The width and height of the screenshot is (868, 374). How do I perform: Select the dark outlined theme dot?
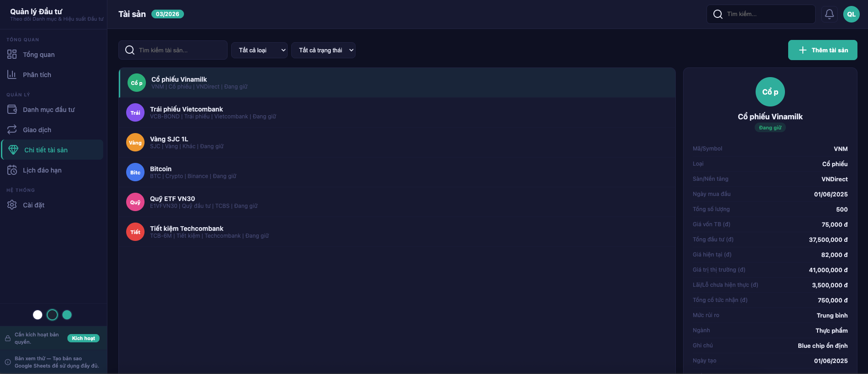52,315
